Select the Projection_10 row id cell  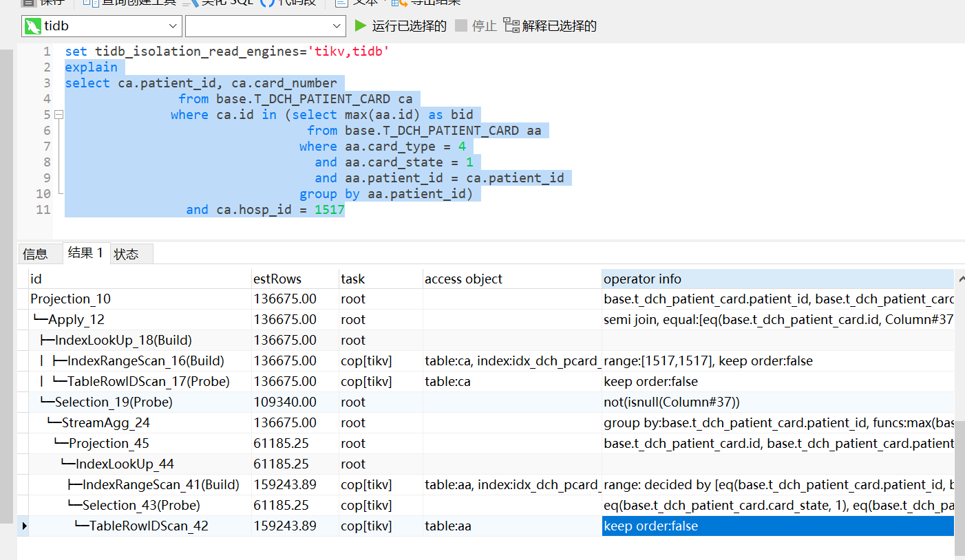tap(140, 299)
